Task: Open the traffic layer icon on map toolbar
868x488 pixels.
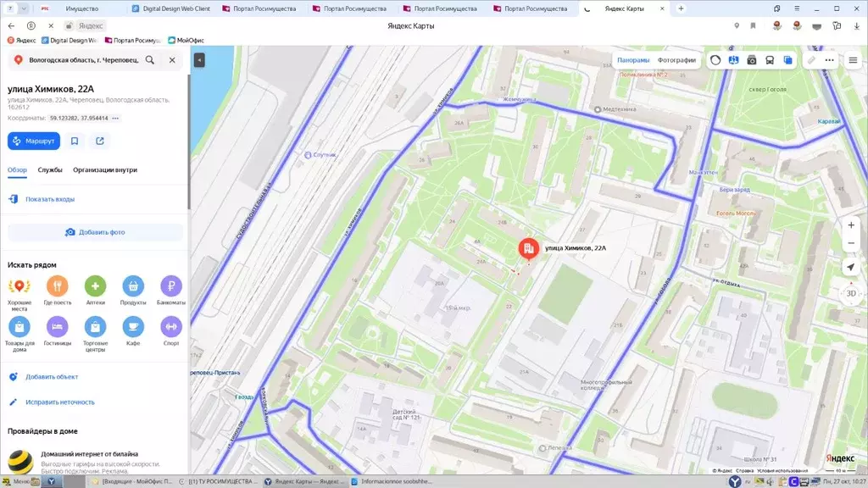Action: coord(715,60)
